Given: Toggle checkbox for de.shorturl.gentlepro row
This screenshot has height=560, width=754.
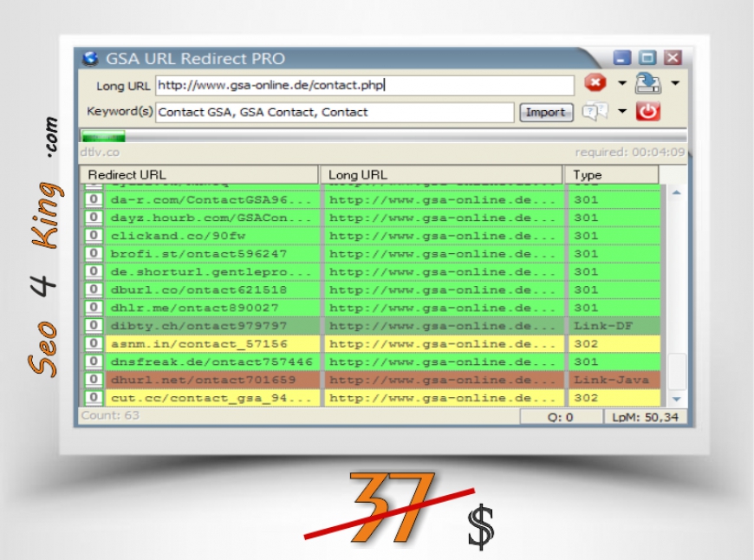Looking at the screenshot, I should click(x=94, y=271).
